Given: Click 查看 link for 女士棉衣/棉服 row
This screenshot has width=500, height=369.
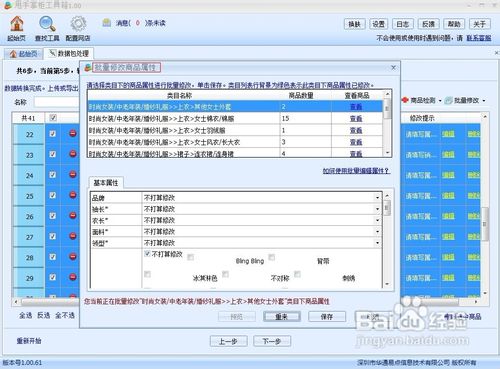Looking at the screenshot, I should 356,119.
